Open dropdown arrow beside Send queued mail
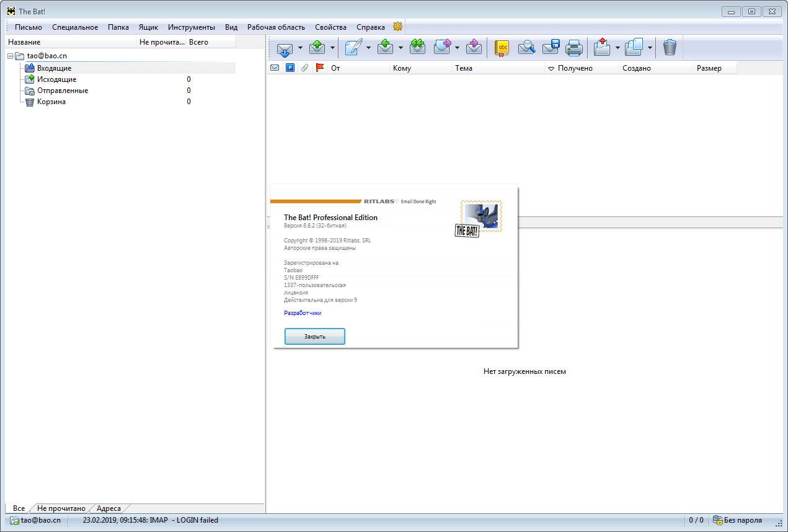Viewport: 788px width, 532px height. click(x=332, y=48)
